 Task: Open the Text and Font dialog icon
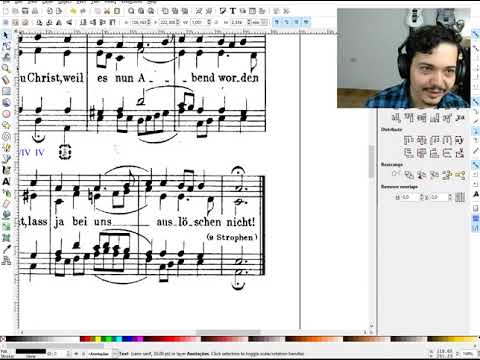pyautogui.click(x=233, y=11)
